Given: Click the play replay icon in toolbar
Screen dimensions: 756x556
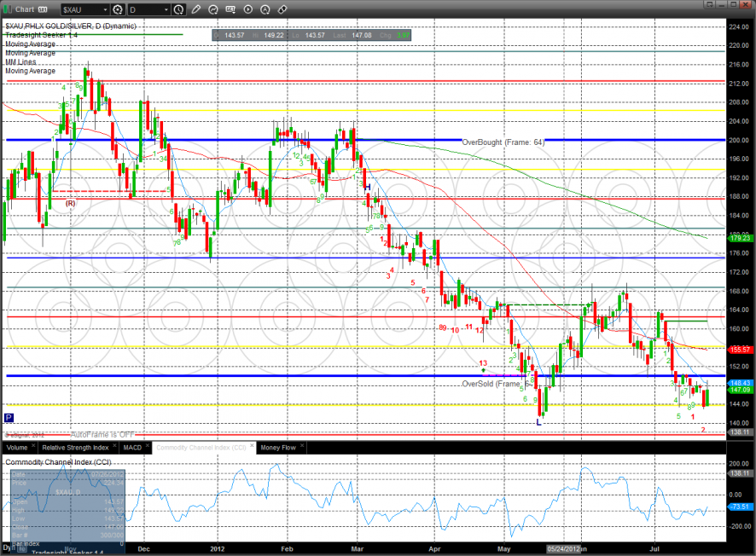Looking at the screenshot, I should (247, 9).
